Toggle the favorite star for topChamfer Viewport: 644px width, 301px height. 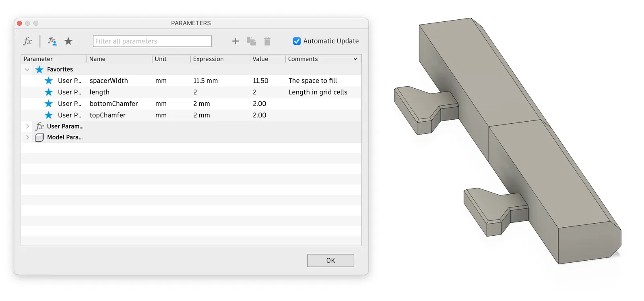pyautogui.click(x=49, y=115)
